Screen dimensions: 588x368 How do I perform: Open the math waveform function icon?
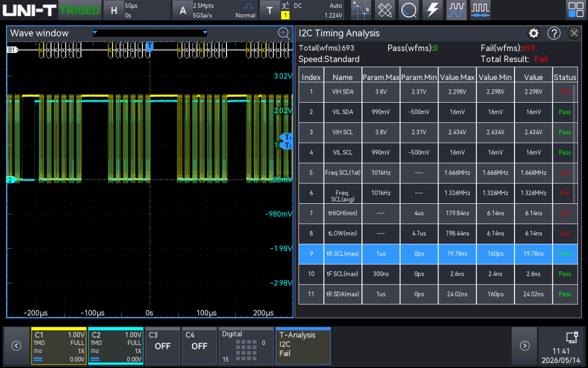coord(361,10)
